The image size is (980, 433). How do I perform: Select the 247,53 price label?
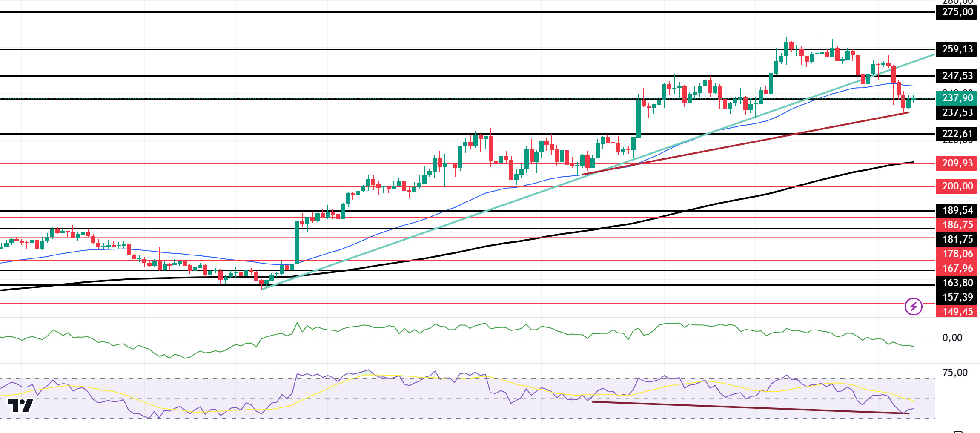tap(956, 76)
